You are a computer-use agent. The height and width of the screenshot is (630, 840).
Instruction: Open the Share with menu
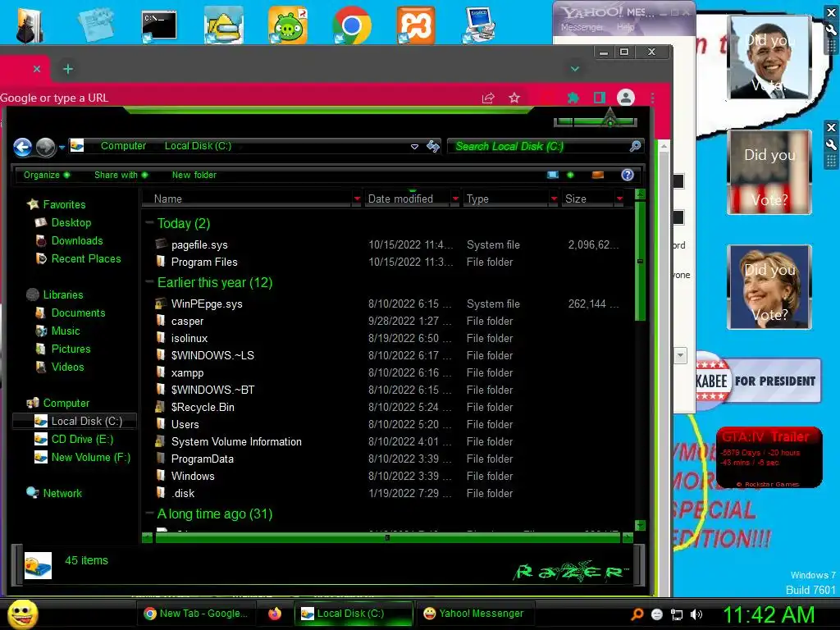pos(121,175)
